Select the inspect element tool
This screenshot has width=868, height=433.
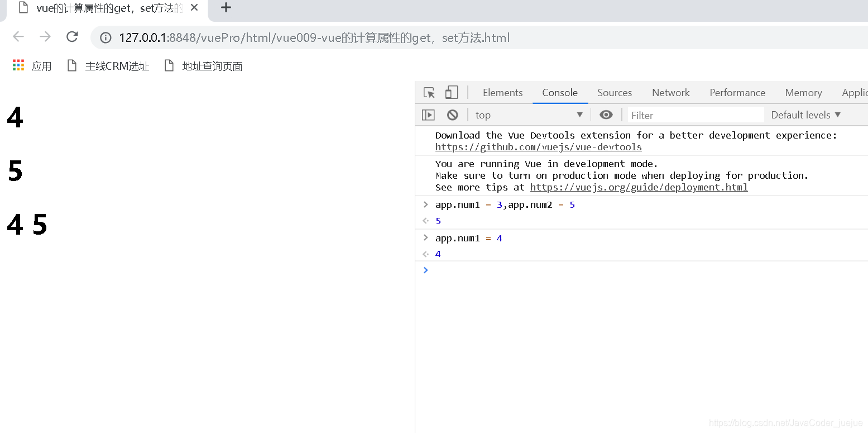click(x=429, y=92)
